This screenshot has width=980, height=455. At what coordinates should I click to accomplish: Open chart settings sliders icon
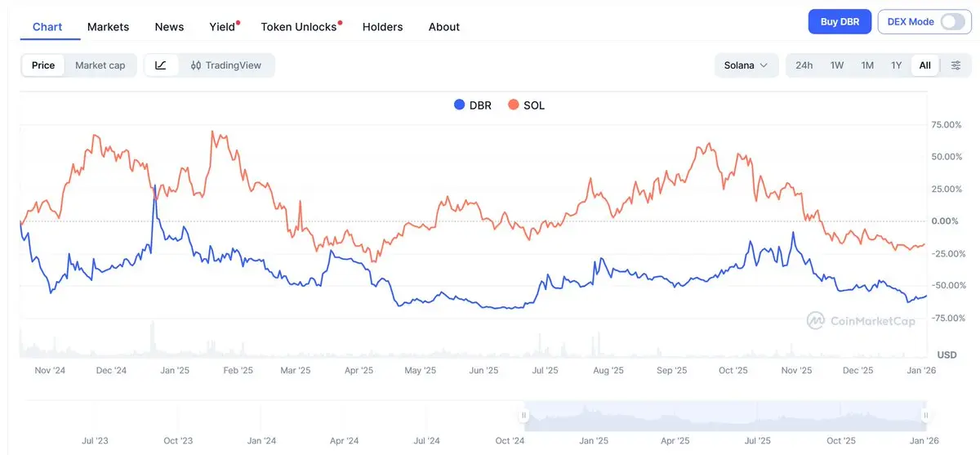pyautogui.click(x=955, y=65)
